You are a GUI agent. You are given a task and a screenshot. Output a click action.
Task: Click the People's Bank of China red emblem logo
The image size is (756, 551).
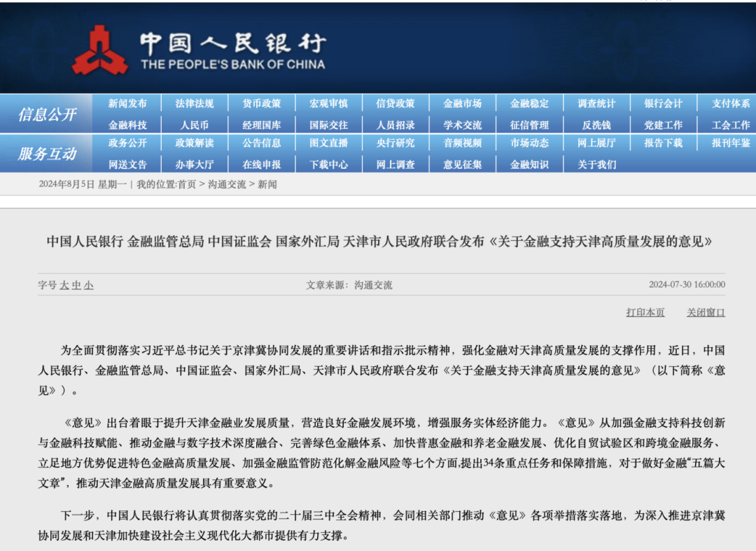point(100,50)
